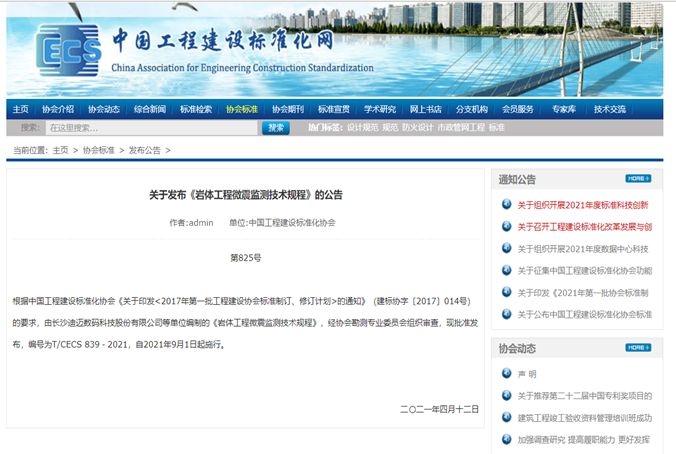
Task: Go to 技术交流 navigation item
Action: tap(610, 110)
